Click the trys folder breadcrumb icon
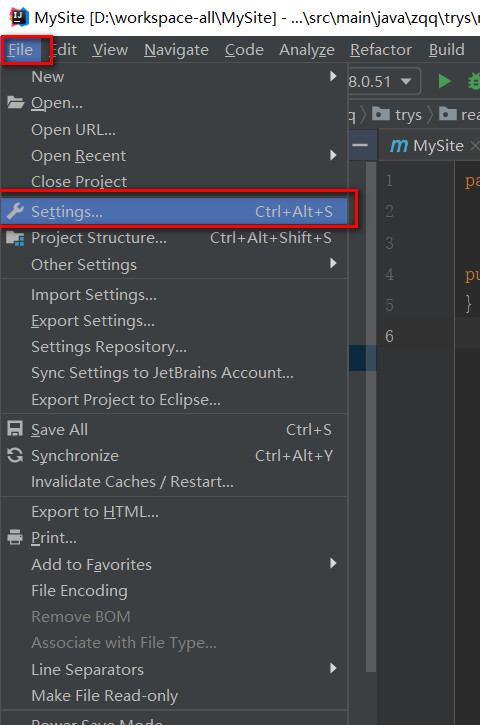Viewport: 480px width, 725px height. point(381,114)
